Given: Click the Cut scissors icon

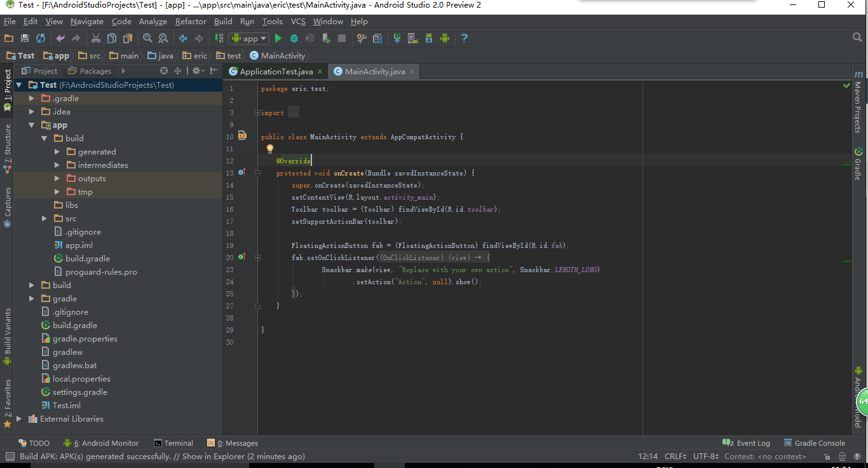Looking at the screenshot, I should tap(96, 38).
